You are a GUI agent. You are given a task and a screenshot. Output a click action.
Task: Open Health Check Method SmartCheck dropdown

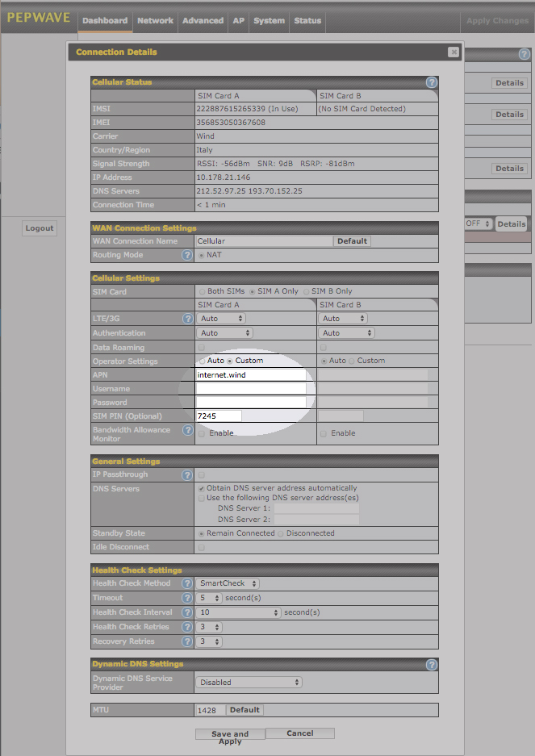tap(228, 583)
